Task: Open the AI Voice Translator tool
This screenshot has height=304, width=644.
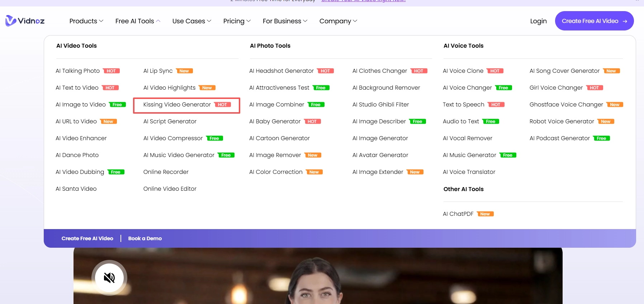Action: click(x=469, y=172)
